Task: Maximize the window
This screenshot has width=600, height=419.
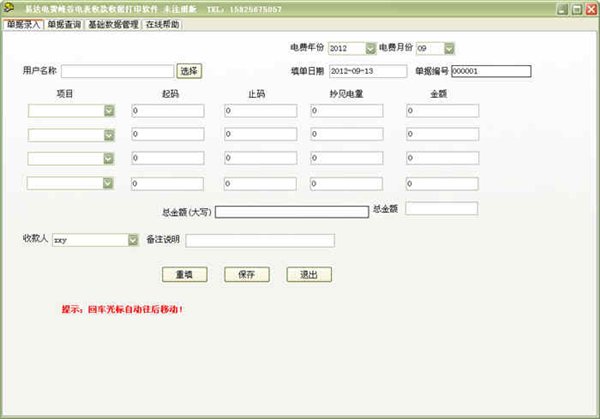Action: pyautogui.click(x=577, y=9)
